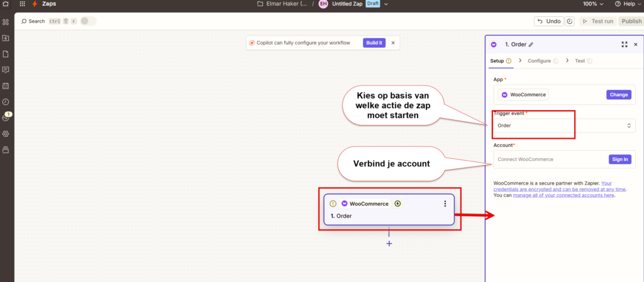Screen dimensions: 644x282
Task: Open the settings gear in sidebar
Action: click(x=5, y=134)
